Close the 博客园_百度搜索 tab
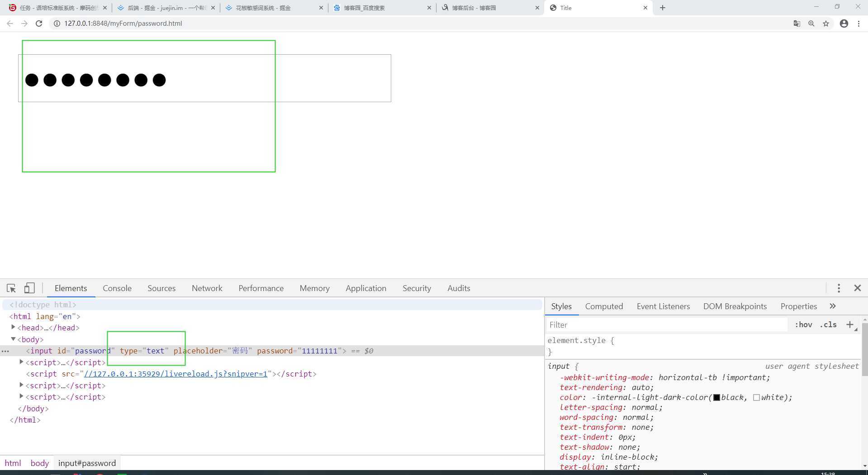 pyautogui.click(x=429, y=8)
